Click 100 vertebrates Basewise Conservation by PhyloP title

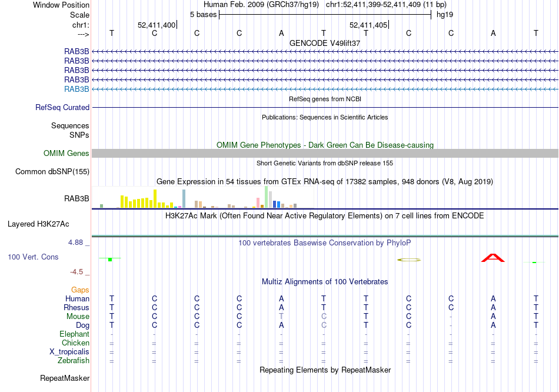point(325,243)
